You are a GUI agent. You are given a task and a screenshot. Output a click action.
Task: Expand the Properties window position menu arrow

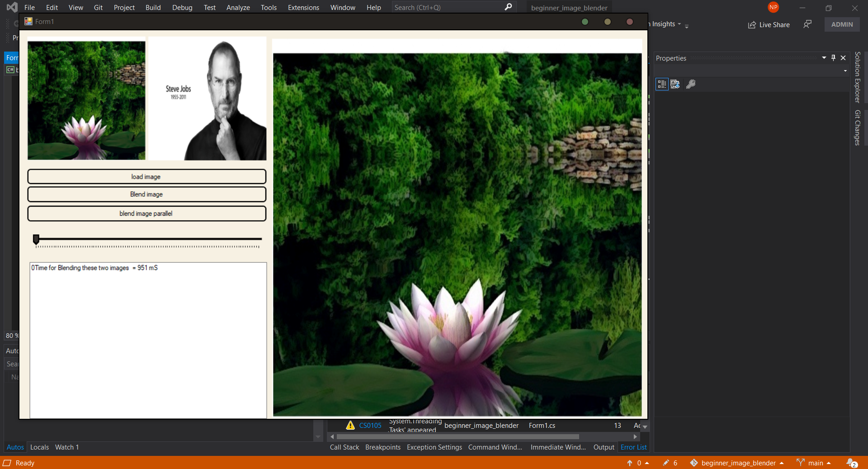click(x=823, y=58)
